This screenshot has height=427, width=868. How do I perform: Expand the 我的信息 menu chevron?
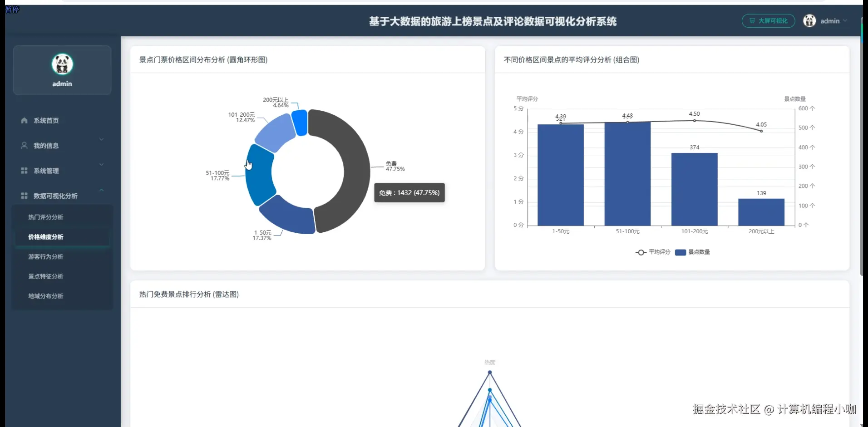pos(101,139)
